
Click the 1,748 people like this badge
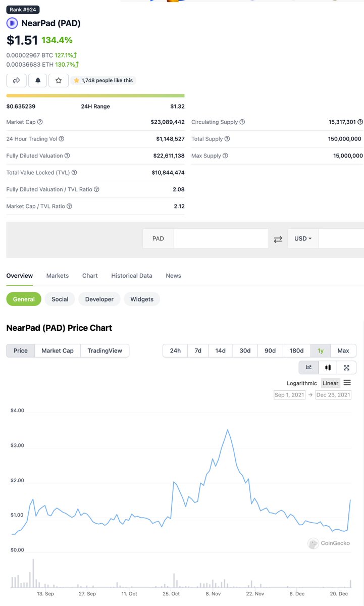pyautogui.click(x=103, y=80)
